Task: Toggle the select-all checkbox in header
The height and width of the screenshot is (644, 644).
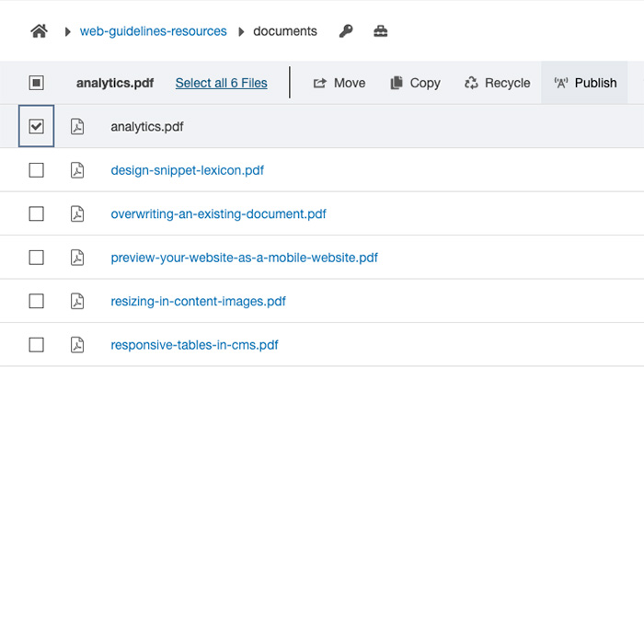Action: click(x=36, y=83)
